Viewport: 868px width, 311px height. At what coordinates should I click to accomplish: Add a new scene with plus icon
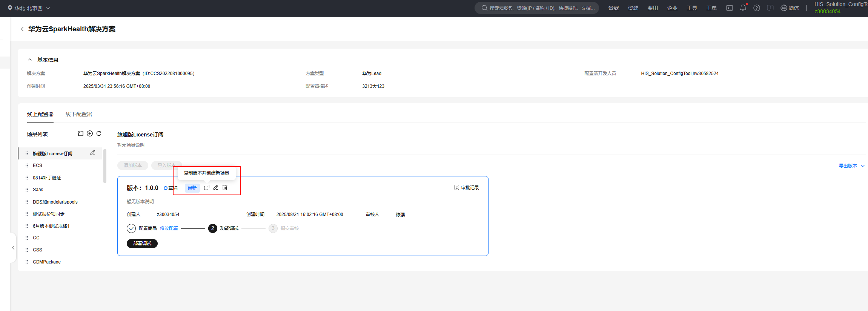90,133
